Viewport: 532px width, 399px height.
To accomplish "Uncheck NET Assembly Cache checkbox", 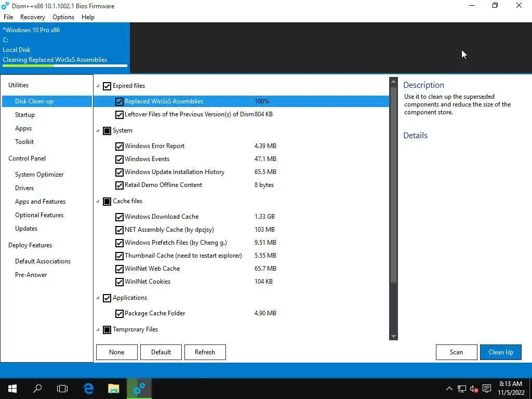I will point(119,230).
